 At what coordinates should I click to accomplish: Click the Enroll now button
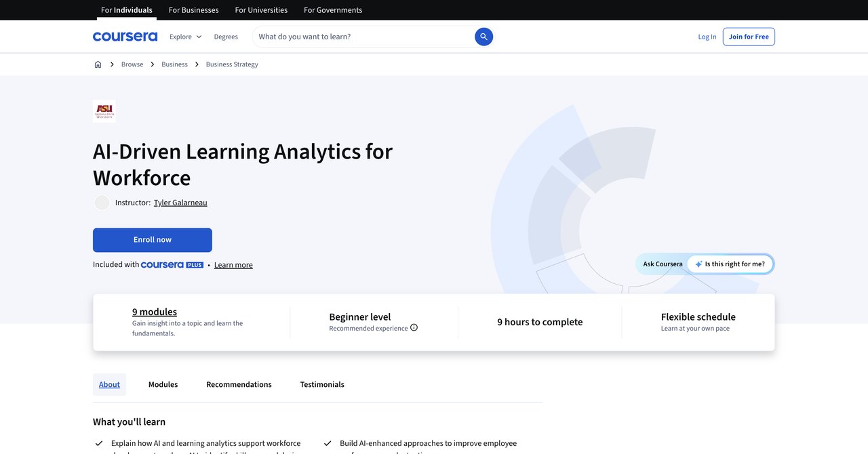pyautogui.click(x=153, y=240)
